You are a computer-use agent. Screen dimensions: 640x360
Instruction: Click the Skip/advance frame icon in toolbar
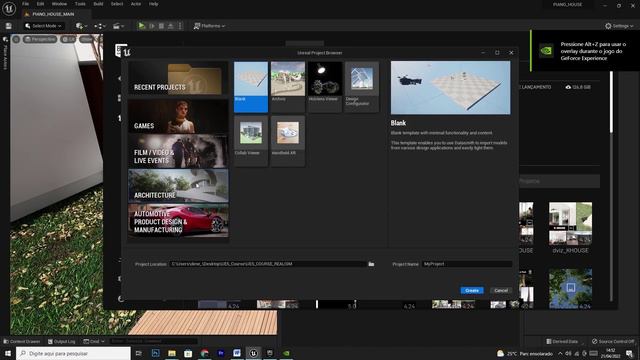click(152, 26)
